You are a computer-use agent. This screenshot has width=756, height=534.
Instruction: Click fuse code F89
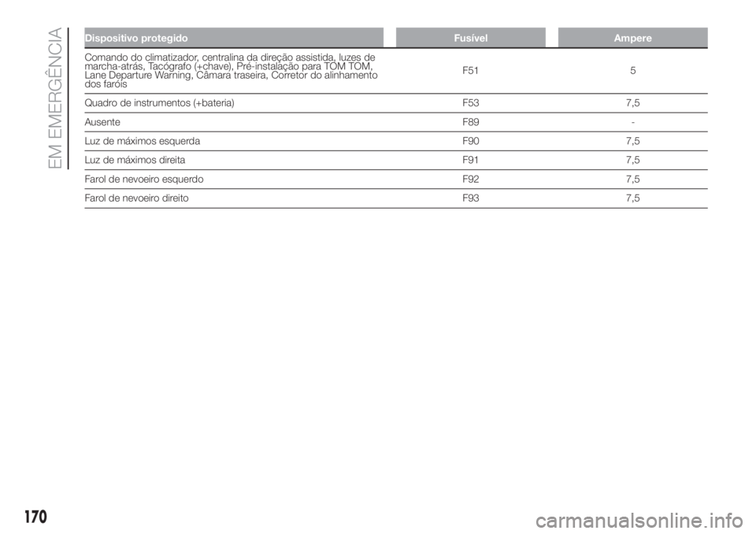click(471, 122)
